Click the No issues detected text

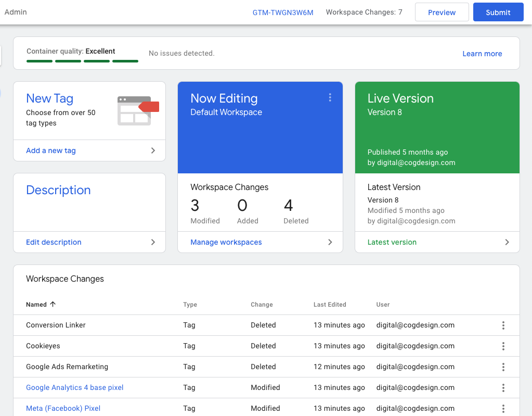tap(181, 53)
